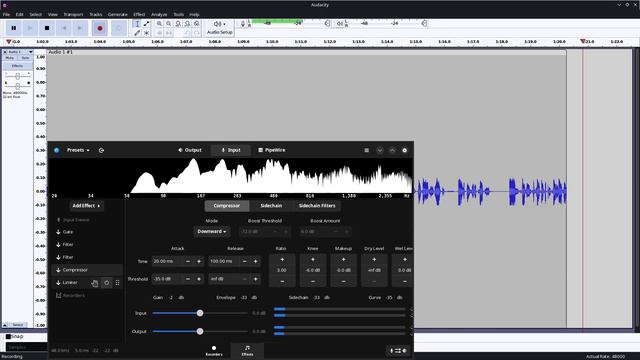Image resolution: width=640 pixels, height=360 pixels.
Task: Open the hamburger menu in effects window
Action: pyautogui.click(x=367, y=150)
